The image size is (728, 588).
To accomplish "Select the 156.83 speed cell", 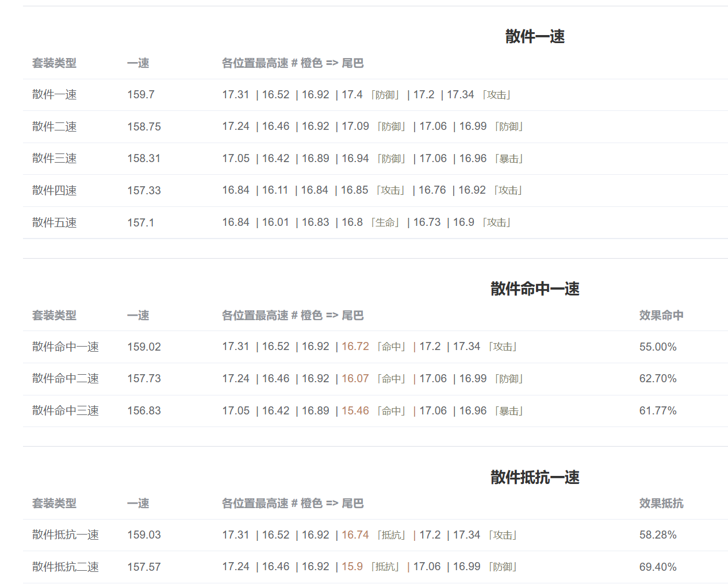I will click(x=144, y=411).
